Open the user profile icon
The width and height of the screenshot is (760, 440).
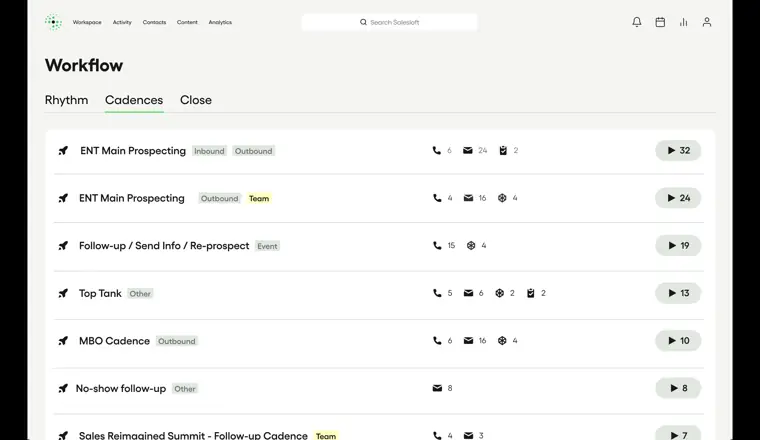(707, 22)
